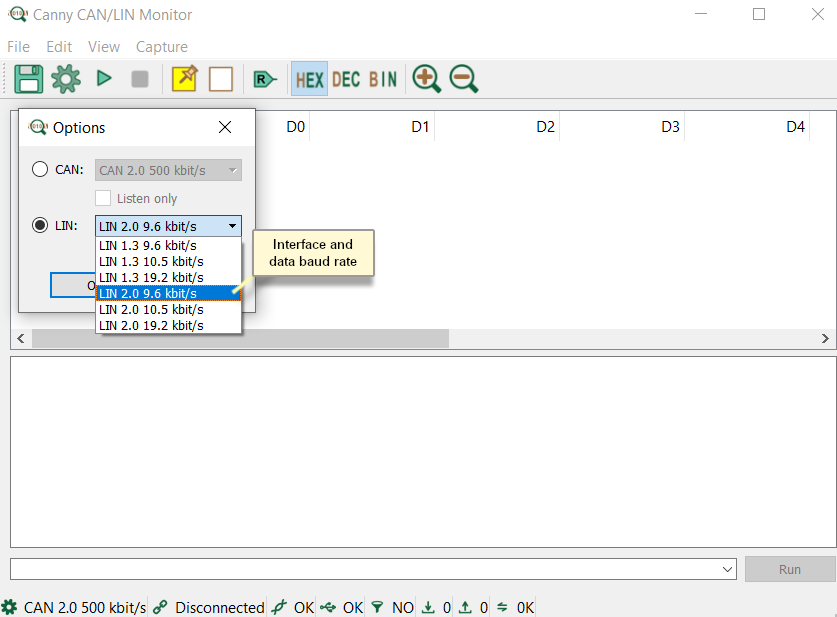
Task: Click the D1 column header
Action: pyautogui.click(x=420, y=126)
